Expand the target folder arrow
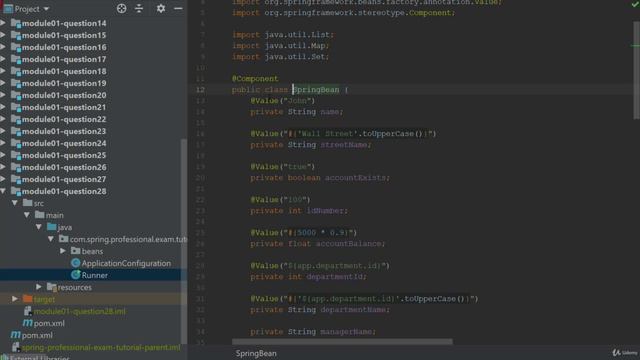This screenshot has height=360, width=640. point(15,299)
